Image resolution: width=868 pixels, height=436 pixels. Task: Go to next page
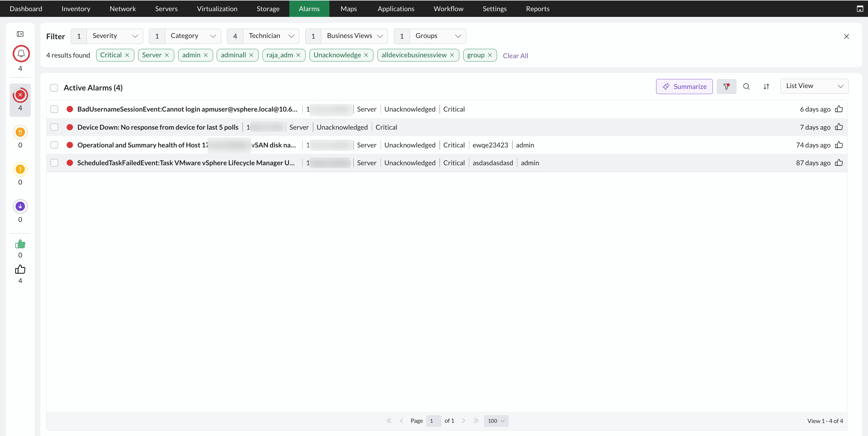(463, 421)
